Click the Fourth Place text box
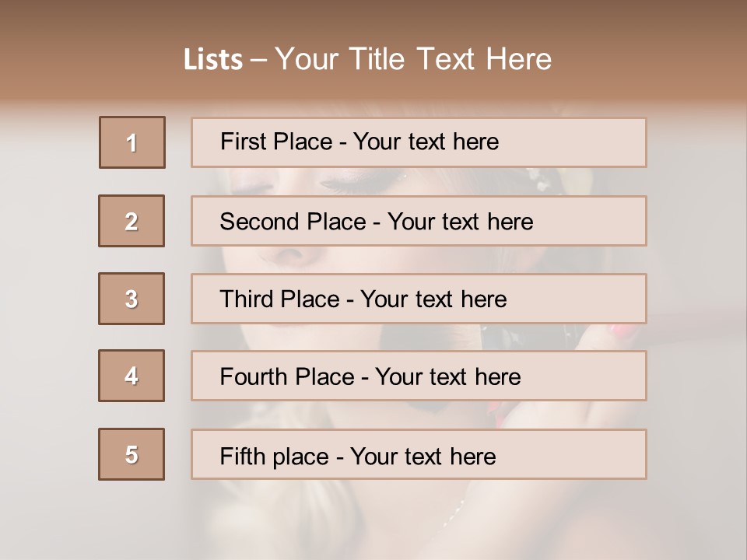Image resolution: width=747 pixels, height=560 pixels. pyautogui.click(x=419, y=376)
